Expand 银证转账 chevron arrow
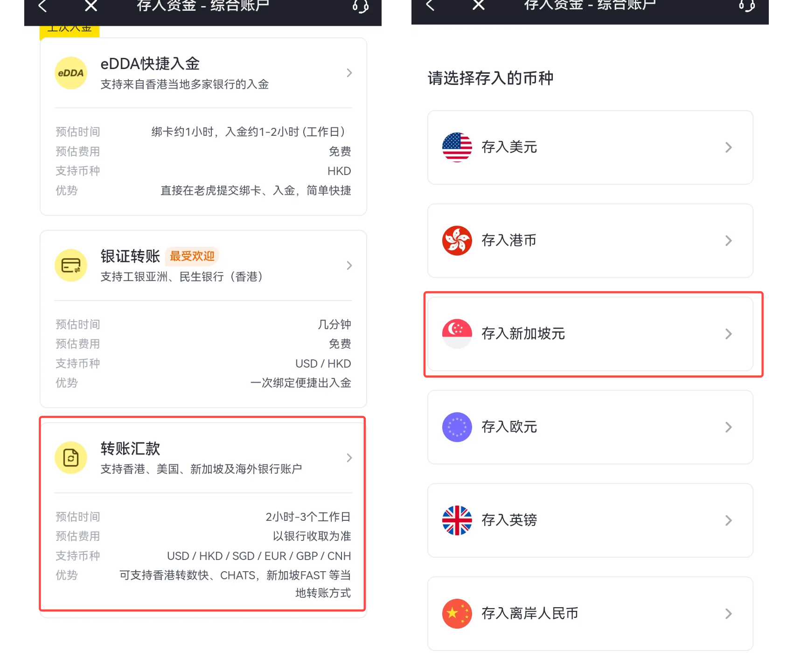This screenshot has height=672, width=794. tap(349, 266)
